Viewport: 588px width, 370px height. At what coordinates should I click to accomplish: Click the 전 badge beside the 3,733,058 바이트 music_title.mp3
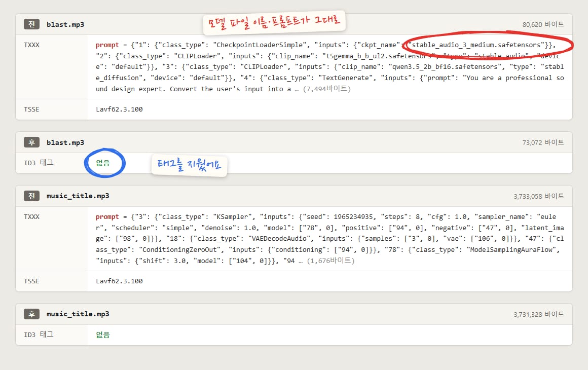point(31,196)
